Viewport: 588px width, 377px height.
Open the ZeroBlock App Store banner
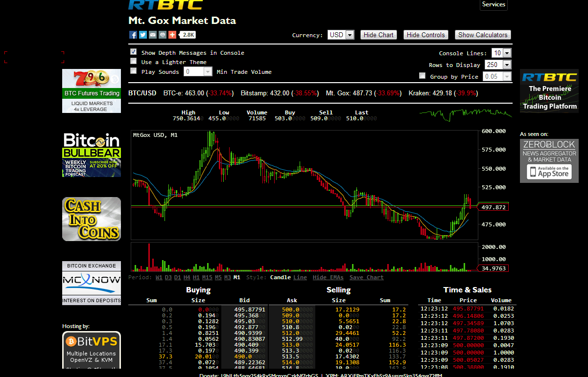(x=549, y=161)
